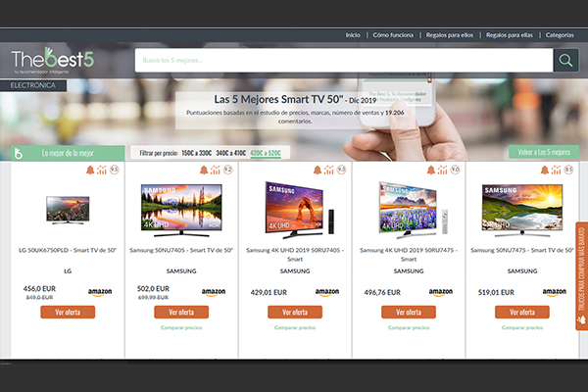Open the Cómo funciona page

click(393, 35)
